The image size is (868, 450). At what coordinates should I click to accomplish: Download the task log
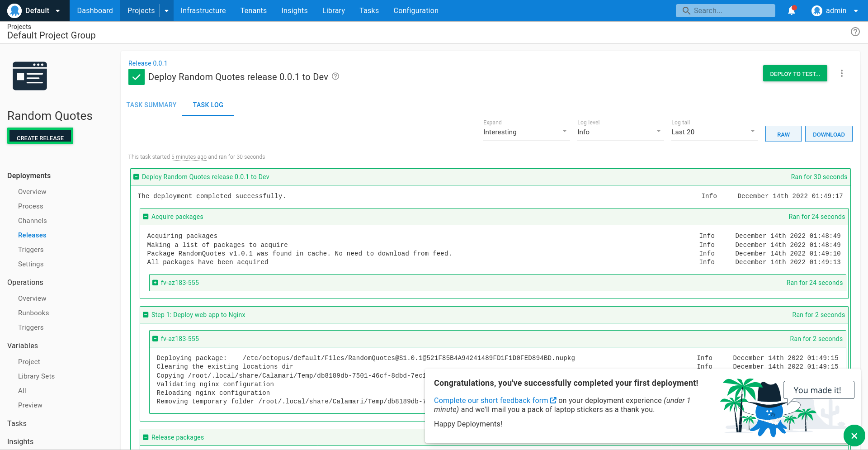[829, 134]
